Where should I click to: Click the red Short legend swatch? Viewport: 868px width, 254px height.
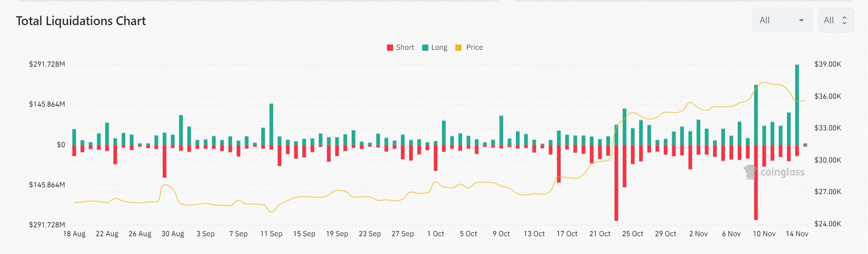390,47
